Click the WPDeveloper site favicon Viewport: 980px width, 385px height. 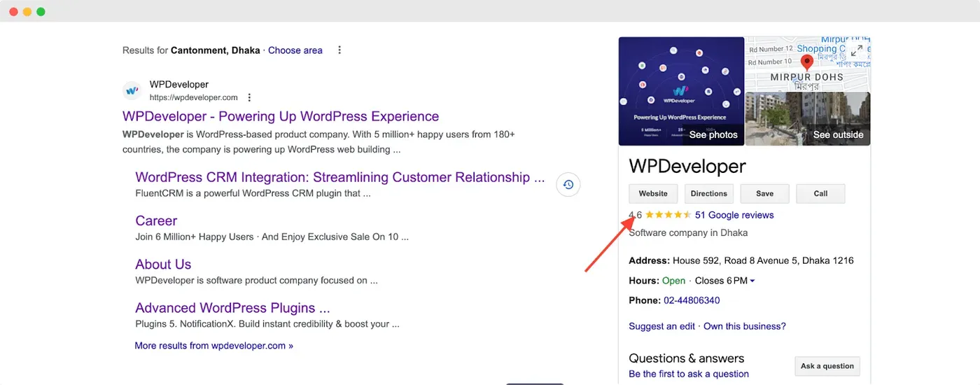click(132, 91)
